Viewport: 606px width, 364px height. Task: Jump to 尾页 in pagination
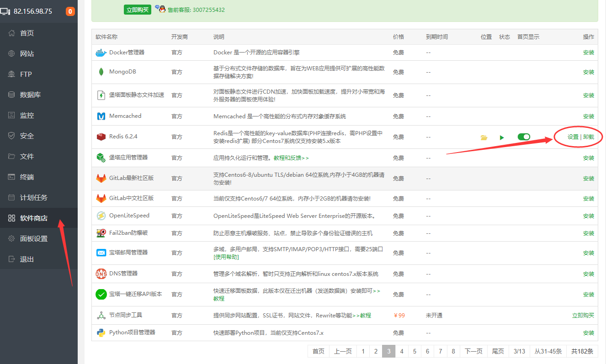click(498, 351)
